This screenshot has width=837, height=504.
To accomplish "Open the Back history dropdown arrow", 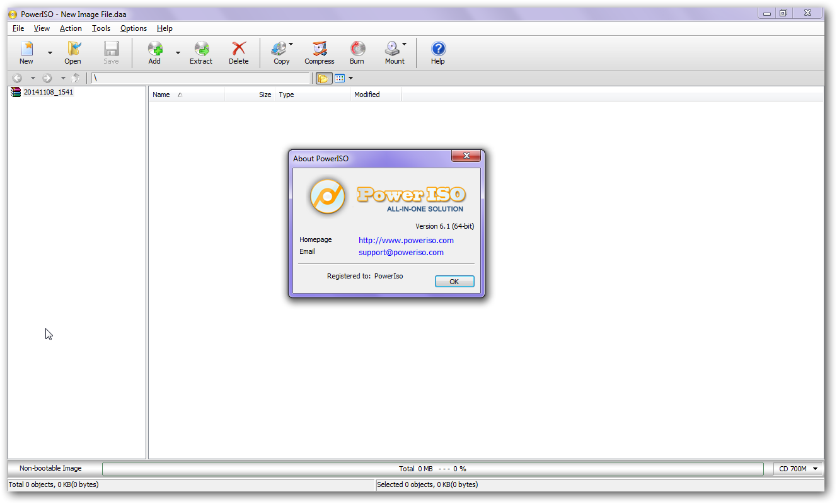I will [x=33, y=78].
